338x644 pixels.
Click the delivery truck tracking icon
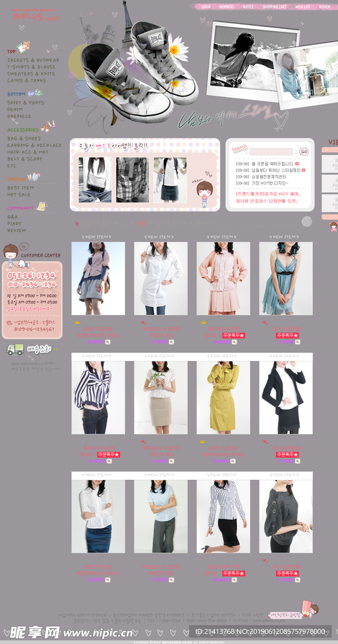[15, 349]
